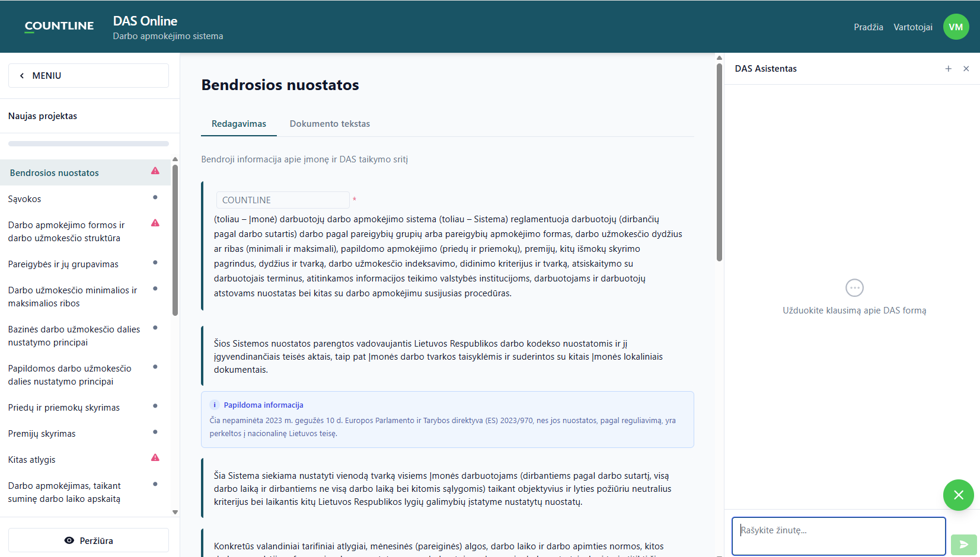Click the COUNTLINE company name field
Screen dimensions: 980x557
point(283,200)
